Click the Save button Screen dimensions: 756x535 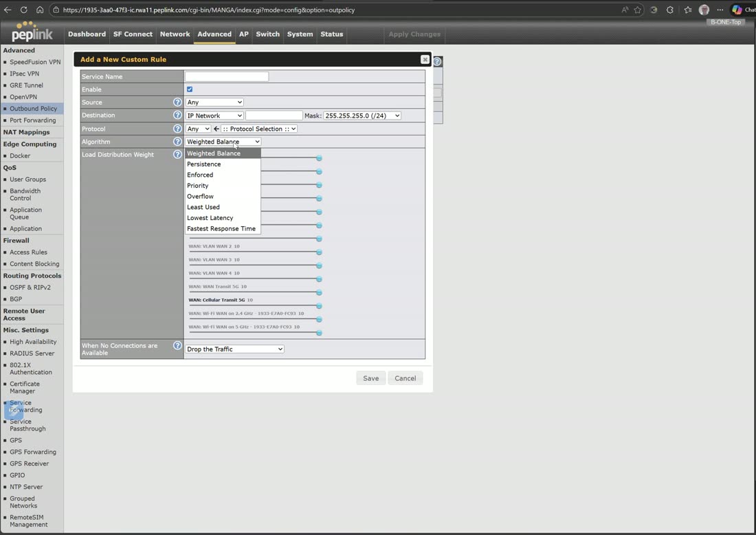click(370, 378)
